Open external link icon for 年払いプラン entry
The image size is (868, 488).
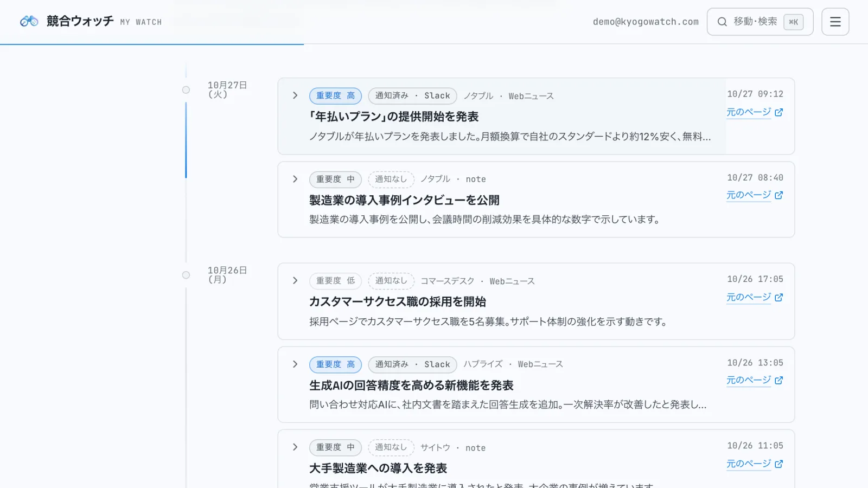[x=778, y=112]
